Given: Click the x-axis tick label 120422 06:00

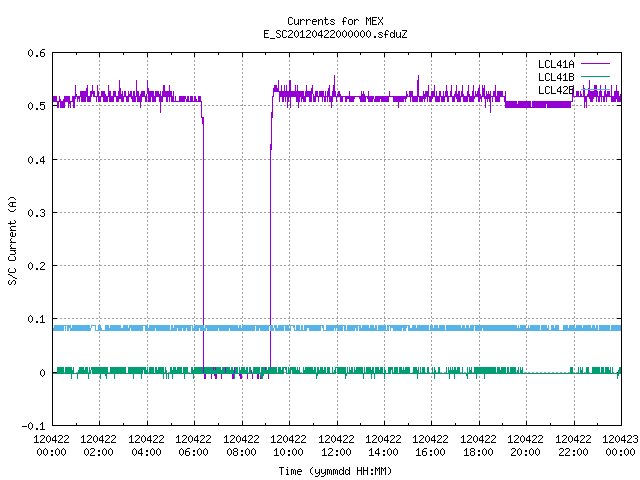Looking at the screenshot, I should point(193,445).
